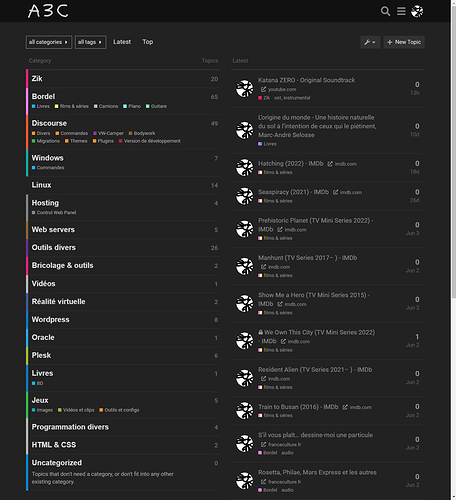Open Resident Alien topic
456x500 pixels.
tap(315, 370)
